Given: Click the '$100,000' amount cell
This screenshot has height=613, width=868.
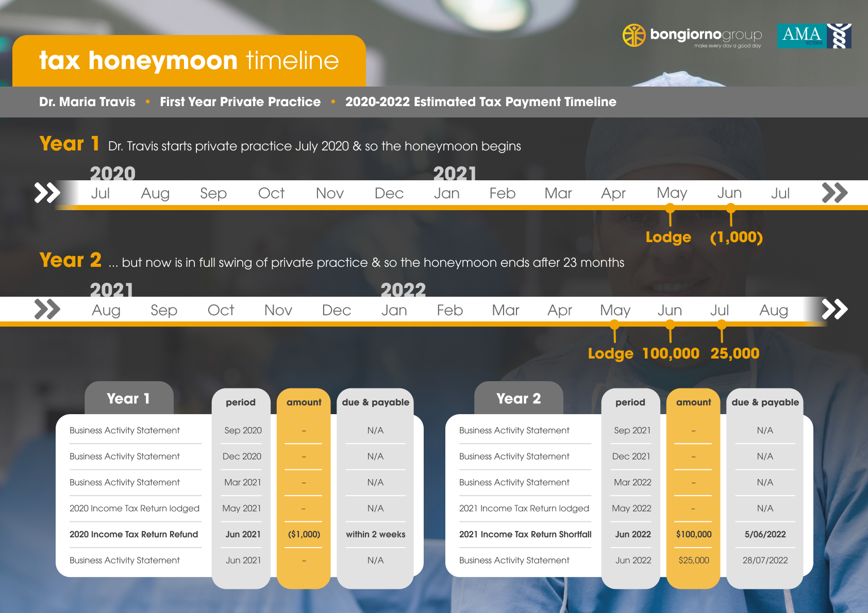Looking at the screenshot, I should click(x=694, y=534).
